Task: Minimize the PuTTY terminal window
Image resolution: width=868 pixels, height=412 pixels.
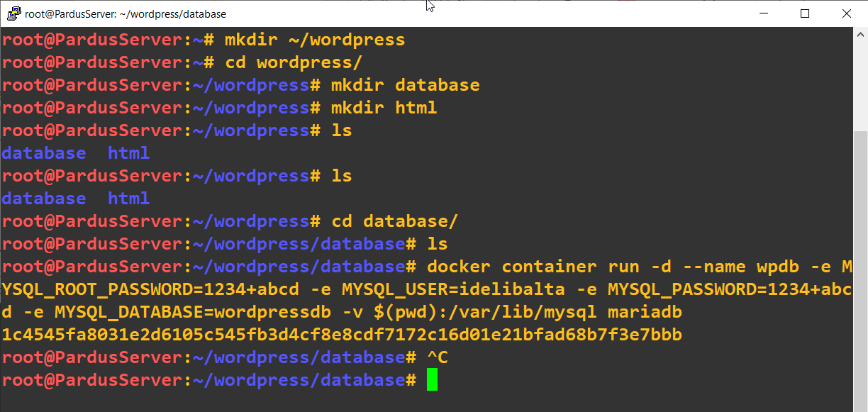Action: 763,13
